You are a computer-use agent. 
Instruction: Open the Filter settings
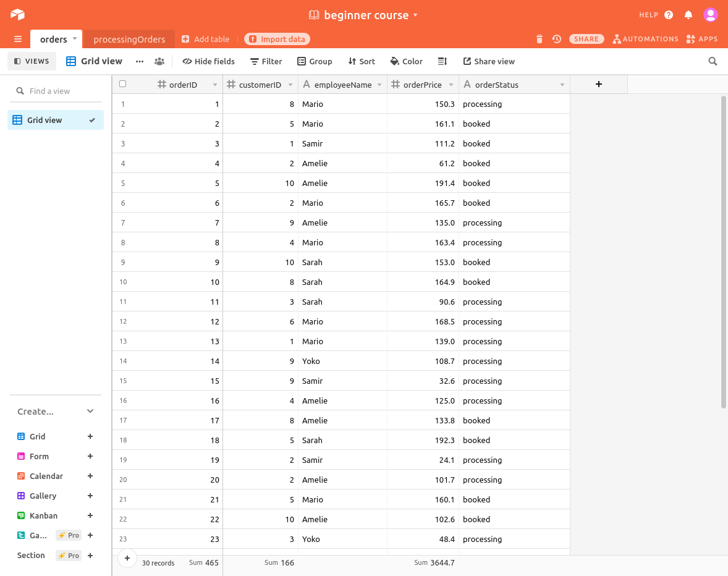tap(266, 61)
